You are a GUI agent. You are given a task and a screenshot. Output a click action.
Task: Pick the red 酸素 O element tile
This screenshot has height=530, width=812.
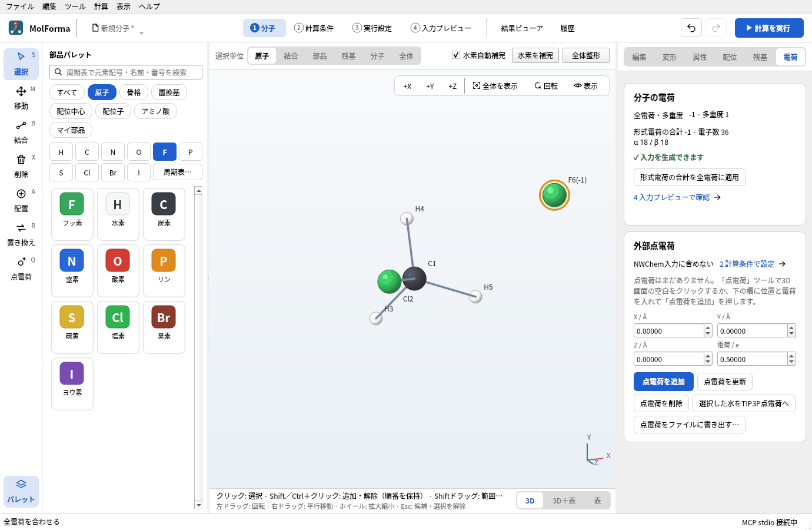[x=118, y=270]
